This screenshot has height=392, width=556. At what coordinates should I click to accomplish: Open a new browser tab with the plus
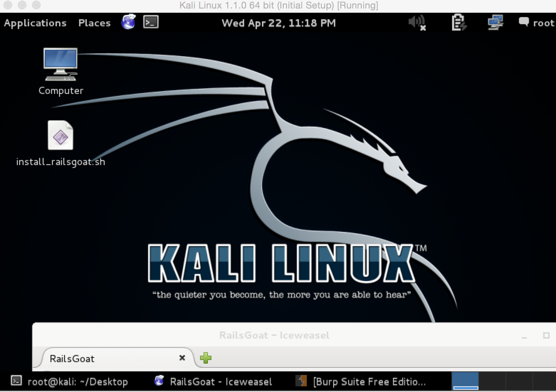(x=205, y=358)
